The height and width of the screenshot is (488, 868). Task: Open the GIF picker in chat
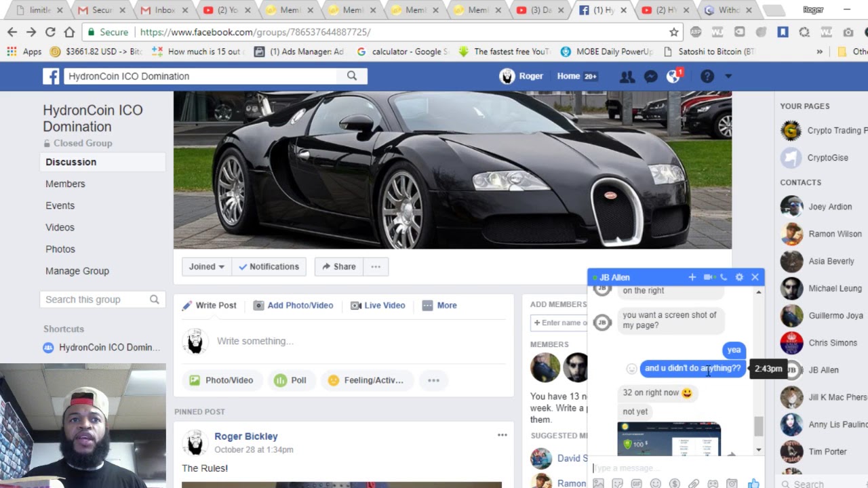pos(636,483)
